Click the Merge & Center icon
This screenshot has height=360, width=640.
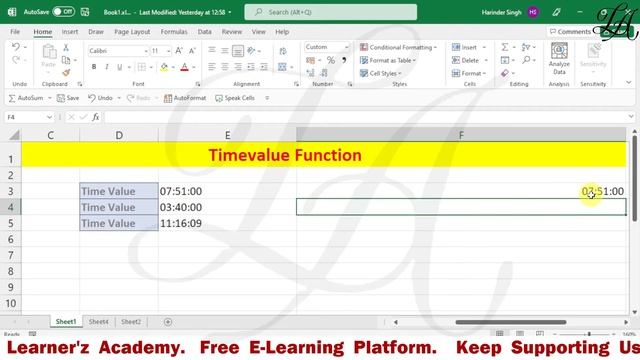tap(282, 67)
